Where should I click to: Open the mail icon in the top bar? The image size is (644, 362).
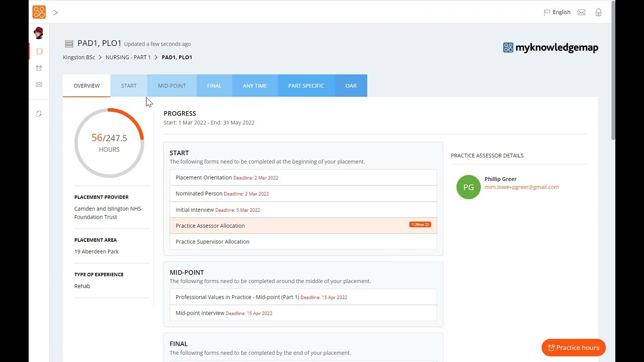pos(582,13)
